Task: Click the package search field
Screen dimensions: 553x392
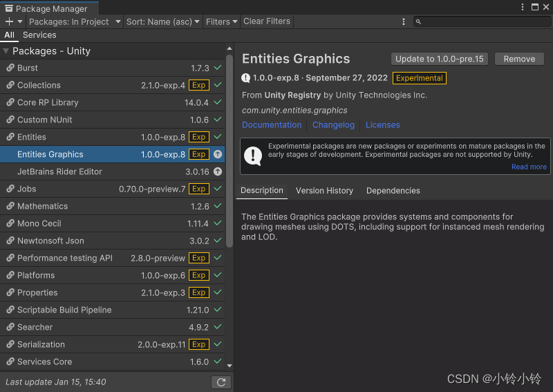Action: (482, 22)
